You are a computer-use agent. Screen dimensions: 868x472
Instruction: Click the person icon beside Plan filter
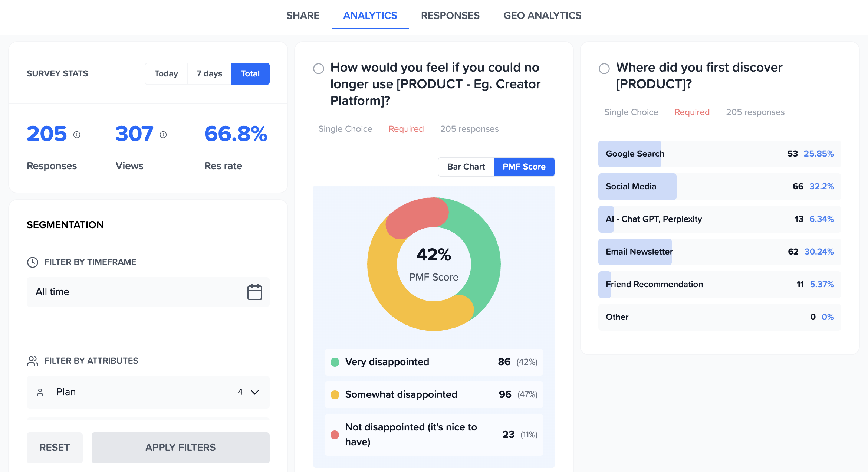tap(41, 392)
